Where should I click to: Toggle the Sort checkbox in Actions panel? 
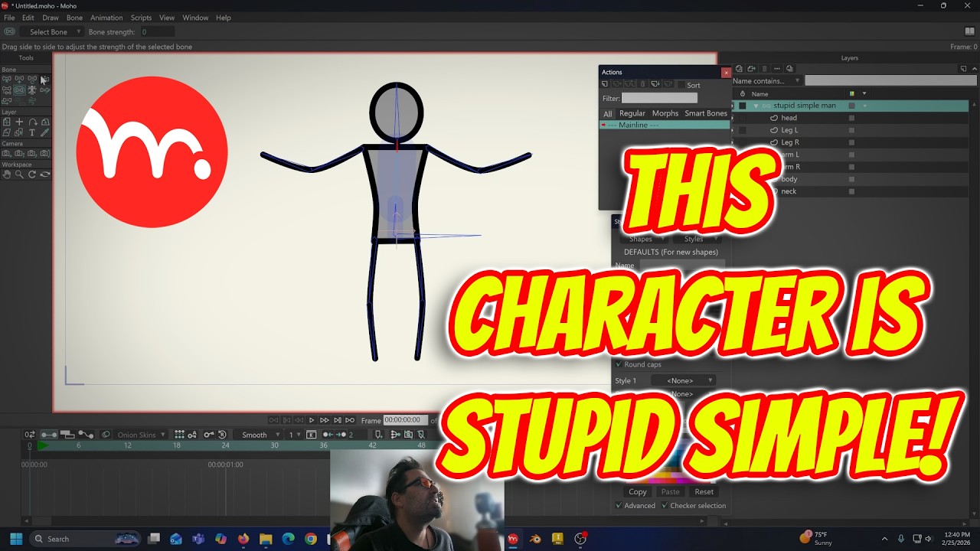pos(682,85)
